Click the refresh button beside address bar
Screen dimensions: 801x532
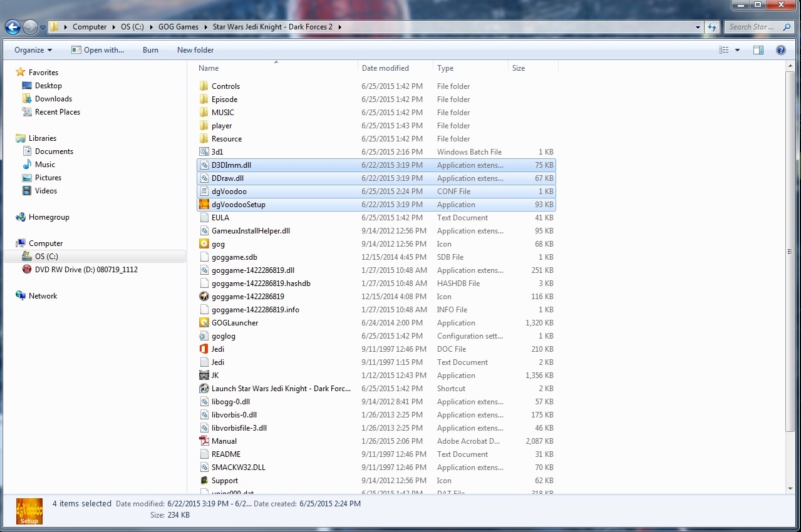711,27
